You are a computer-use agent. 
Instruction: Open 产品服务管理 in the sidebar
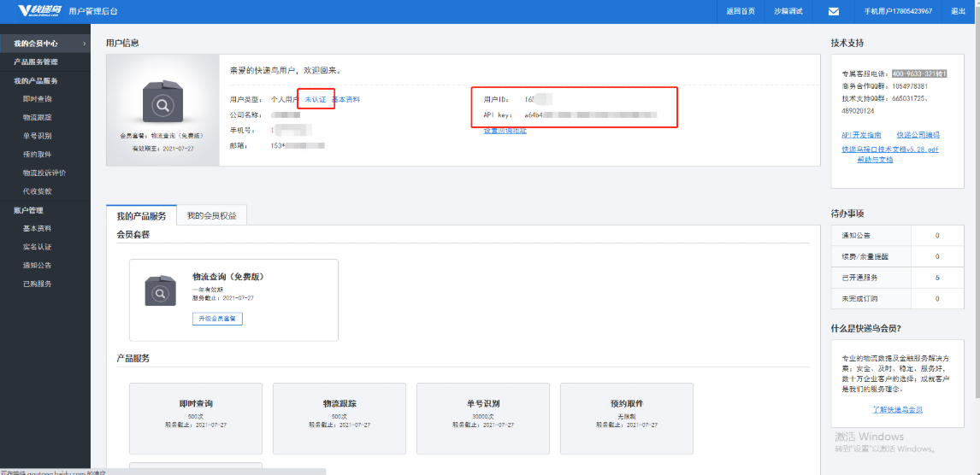click(x=36, y=62)
